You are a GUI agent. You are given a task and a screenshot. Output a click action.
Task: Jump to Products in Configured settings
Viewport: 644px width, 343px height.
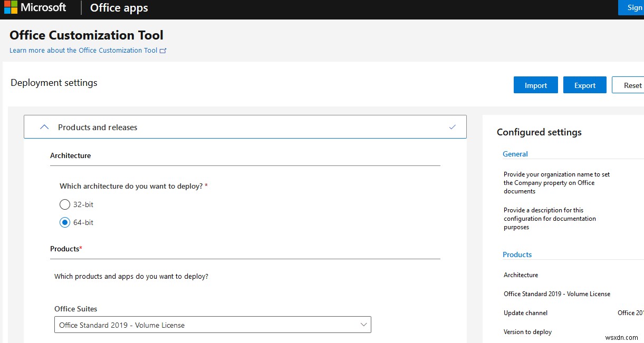pyautogui.click(x=517, y=254)
